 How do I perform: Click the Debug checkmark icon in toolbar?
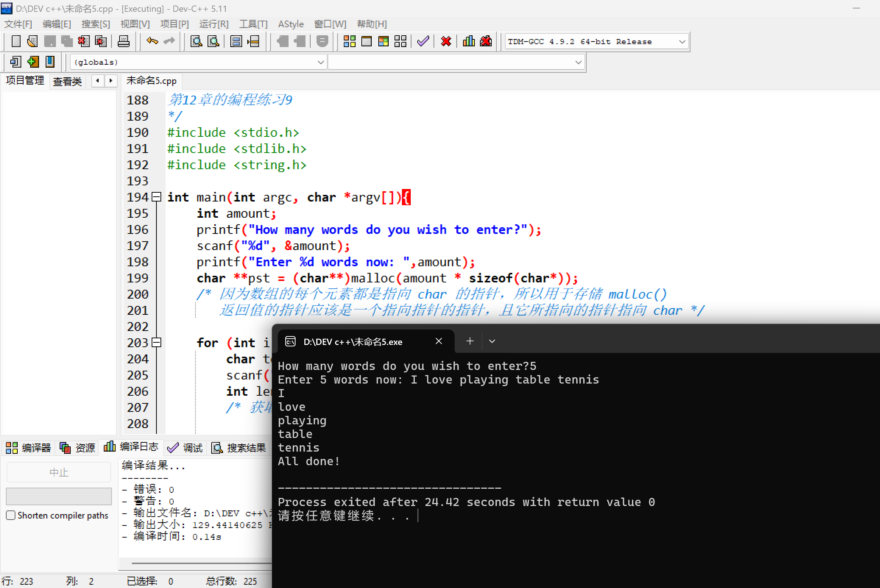click(x=423, y=41)
